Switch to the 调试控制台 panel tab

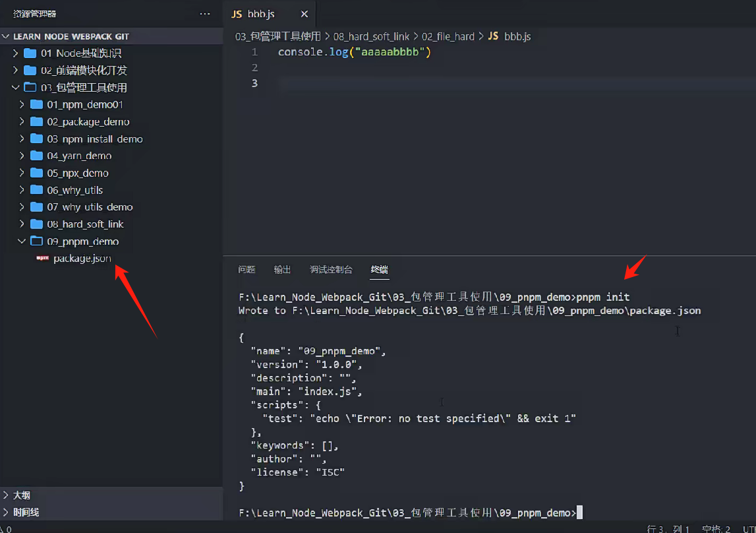click(x=332, y=269)
